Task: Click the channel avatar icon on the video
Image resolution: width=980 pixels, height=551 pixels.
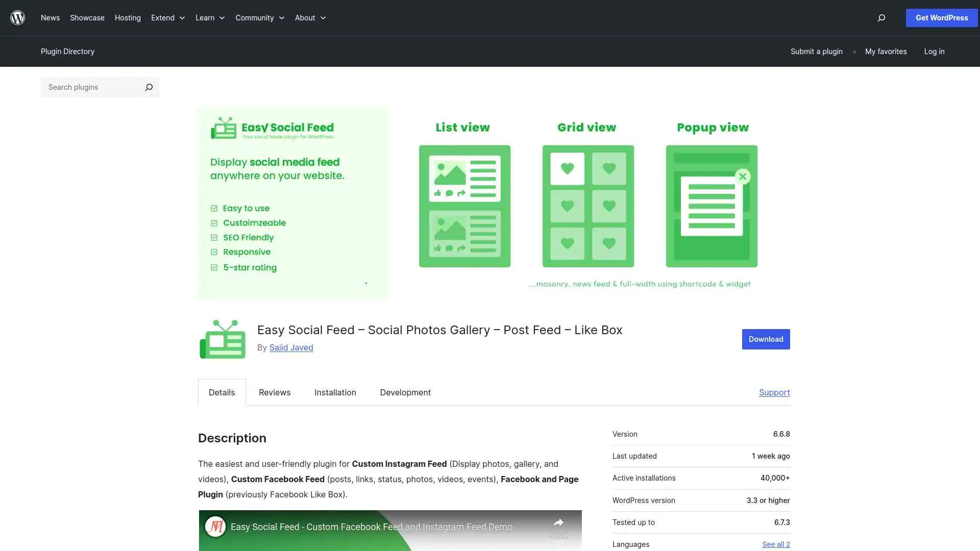Action: coord(215,527)
